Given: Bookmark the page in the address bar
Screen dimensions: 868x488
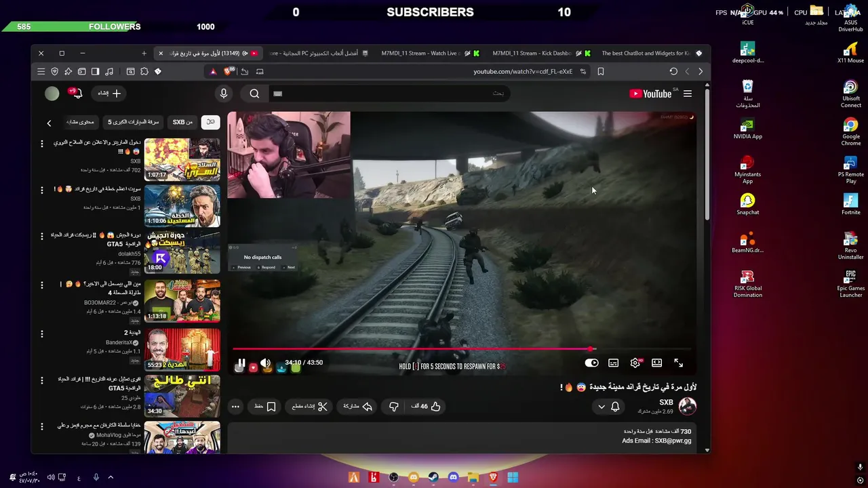Looking at the screenshot, I should point(601,71).
